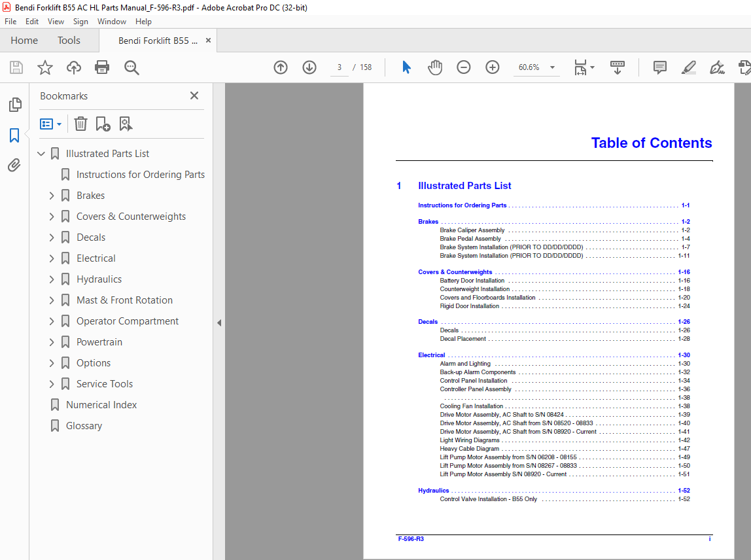The image size is (751, 560).
Task: Expand the Service Tools bookmark
Action: (x=52, y=384)
